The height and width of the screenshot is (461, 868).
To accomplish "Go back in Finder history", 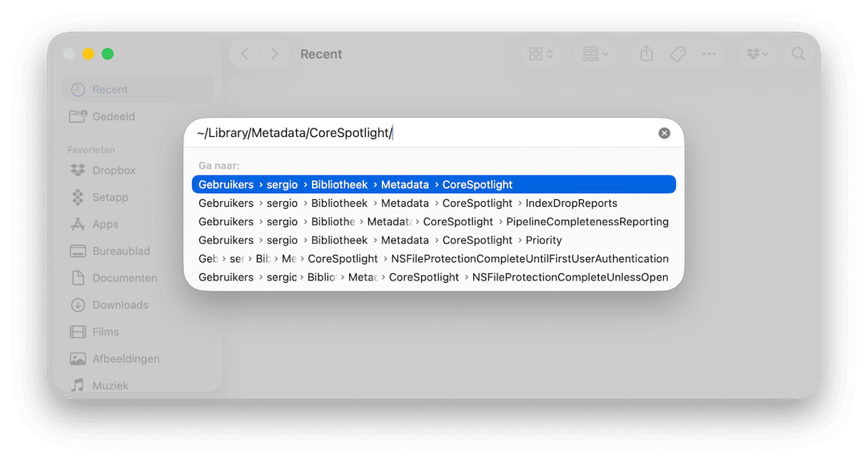I will pos(244,54).
